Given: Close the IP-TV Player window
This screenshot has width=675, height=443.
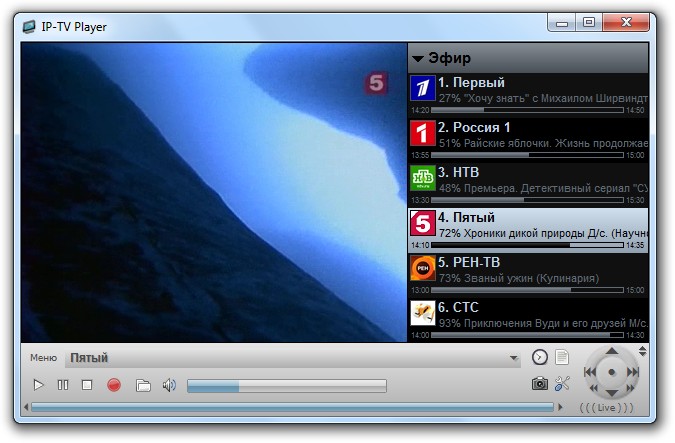Looking at the screenshot, I should point(626,22).
